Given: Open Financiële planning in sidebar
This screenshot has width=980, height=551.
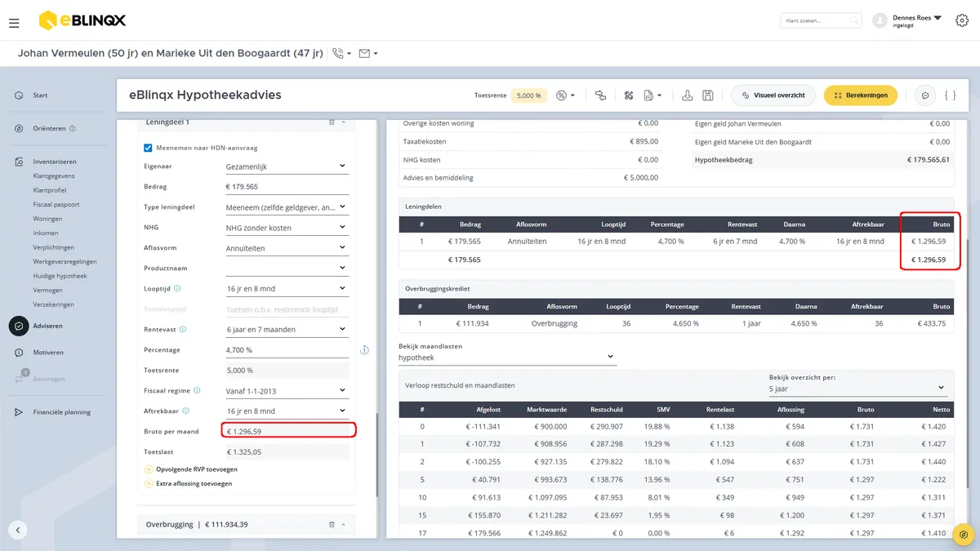Looking at the screenshot, I should (x=61, y=412).
